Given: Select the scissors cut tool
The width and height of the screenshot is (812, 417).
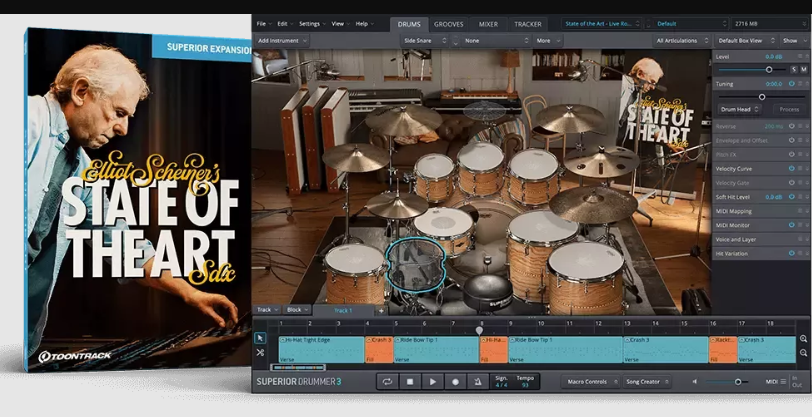Looking at the screenshot, I should [x=260, y=353].
